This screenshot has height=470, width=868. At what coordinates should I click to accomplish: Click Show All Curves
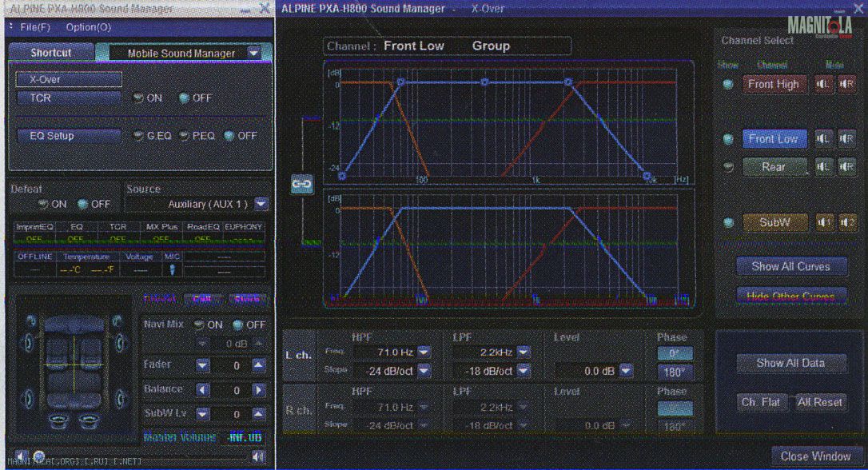791,266
